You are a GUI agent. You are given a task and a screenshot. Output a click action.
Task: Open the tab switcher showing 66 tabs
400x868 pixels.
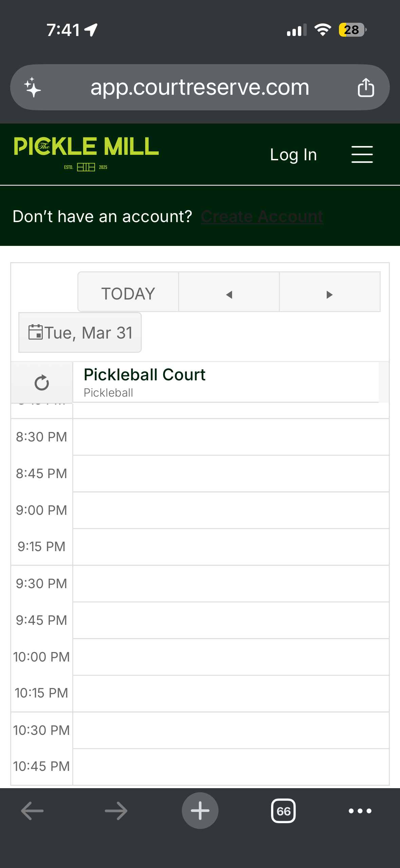pos(283,811)
